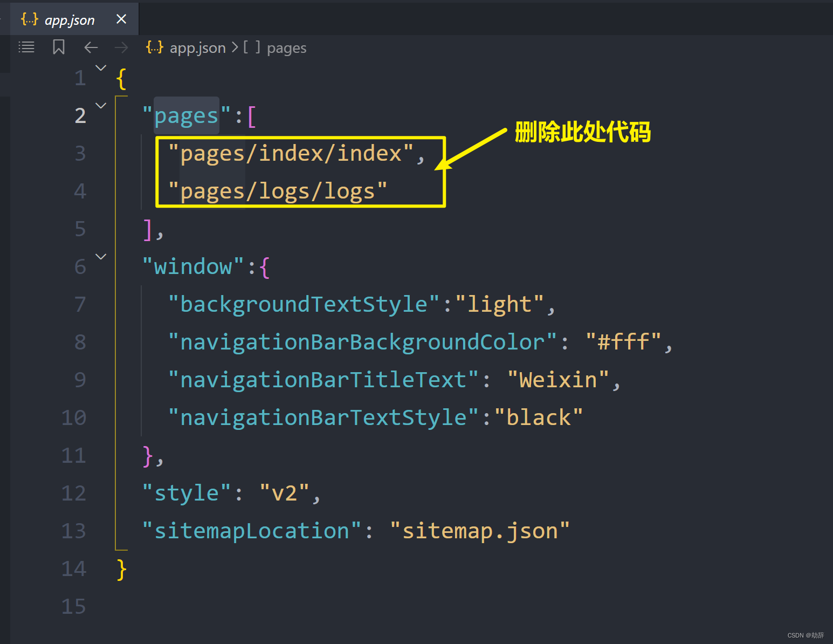This screenshot has height=644, width=833.
Task: Click the "style" key on line 12
Action: tap(187, 494)
